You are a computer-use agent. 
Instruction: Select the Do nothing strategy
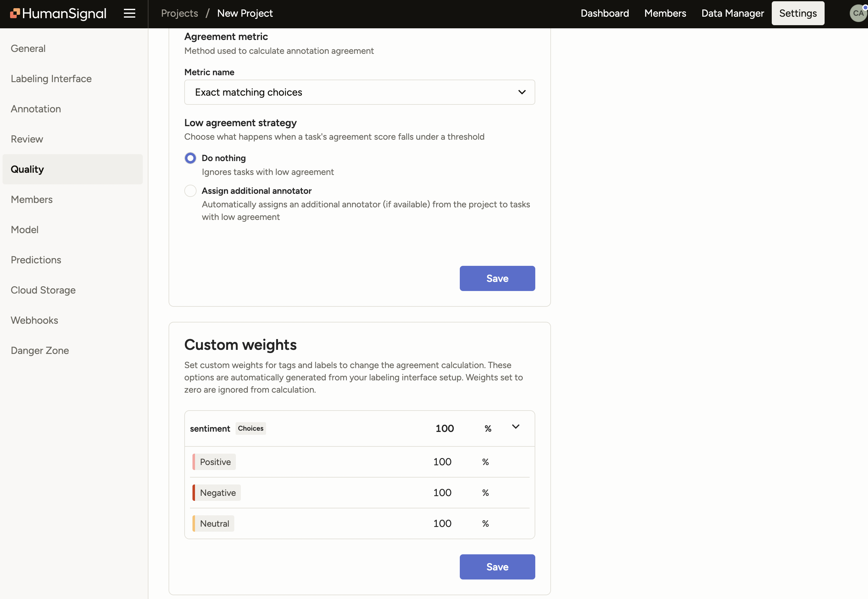[x=190, y=158]
